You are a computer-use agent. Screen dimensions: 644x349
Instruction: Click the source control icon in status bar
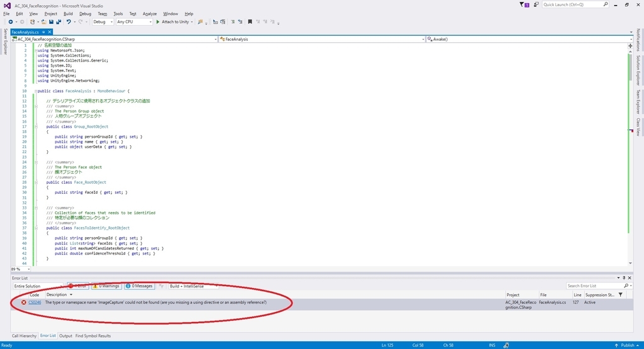(x=506, y=345)
